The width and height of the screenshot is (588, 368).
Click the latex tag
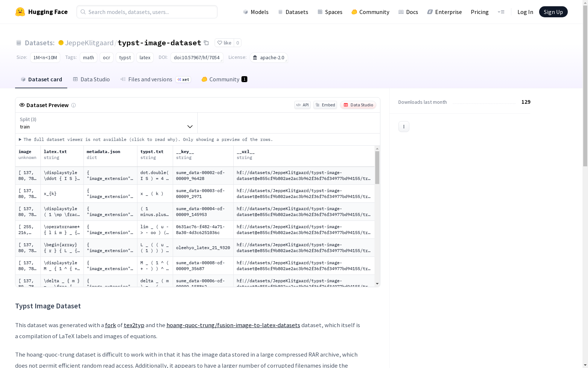click(x=145, y=57)
